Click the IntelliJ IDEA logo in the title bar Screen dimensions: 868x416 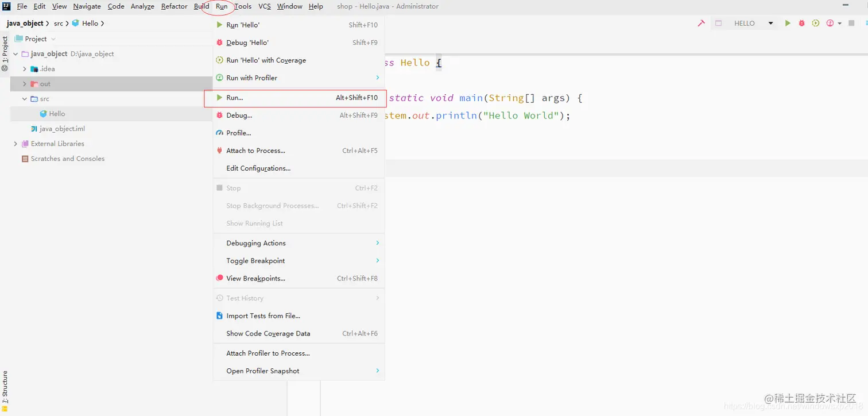click(x=6, y=6)
